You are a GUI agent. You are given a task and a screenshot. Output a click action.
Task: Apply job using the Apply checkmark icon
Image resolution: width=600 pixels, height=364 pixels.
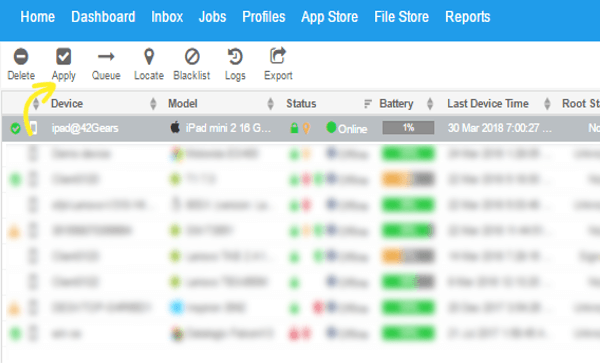[x=64, y=57]
